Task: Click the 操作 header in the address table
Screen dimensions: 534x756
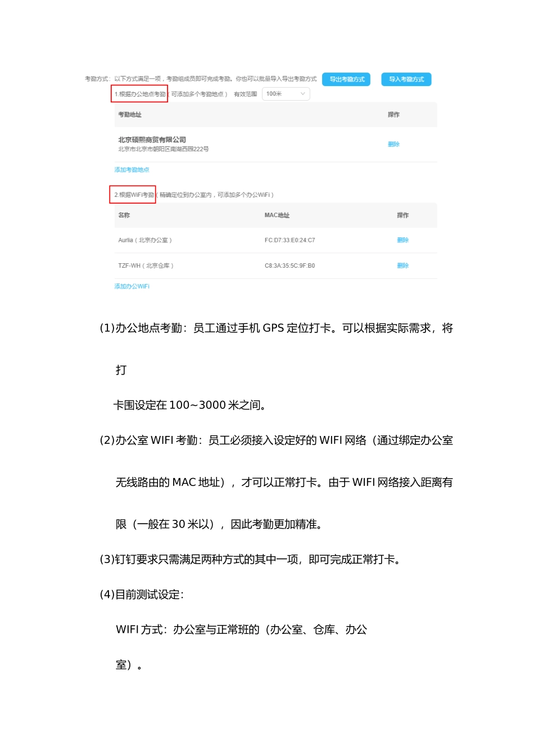Action: (393, 115)
